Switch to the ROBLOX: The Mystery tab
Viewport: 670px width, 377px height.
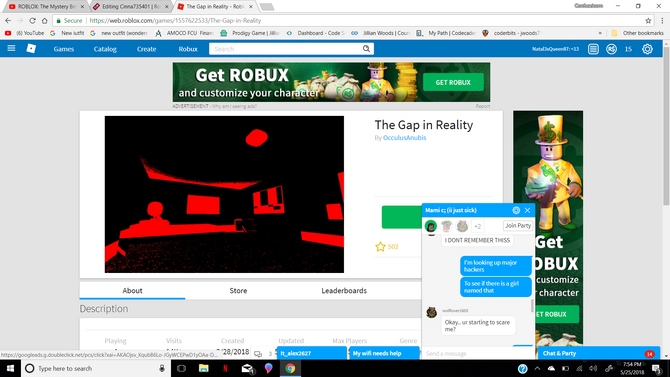[x=45, y=7]
